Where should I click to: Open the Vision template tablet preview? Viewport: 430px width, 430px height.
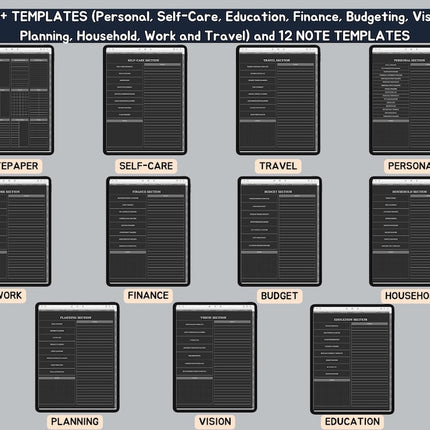pos(215,357)
